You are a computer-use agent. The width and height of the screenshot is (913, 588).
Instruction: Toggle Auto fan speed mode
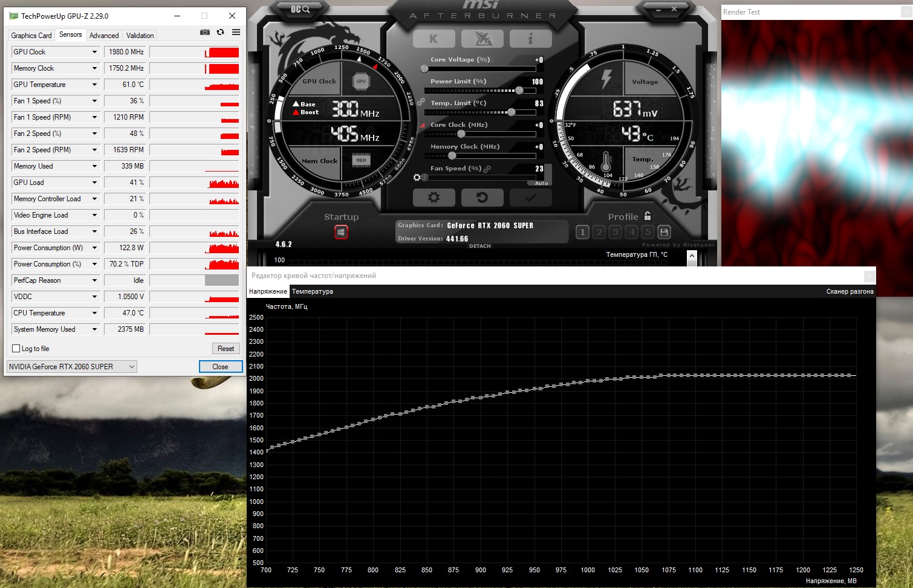tap(541, 183)
